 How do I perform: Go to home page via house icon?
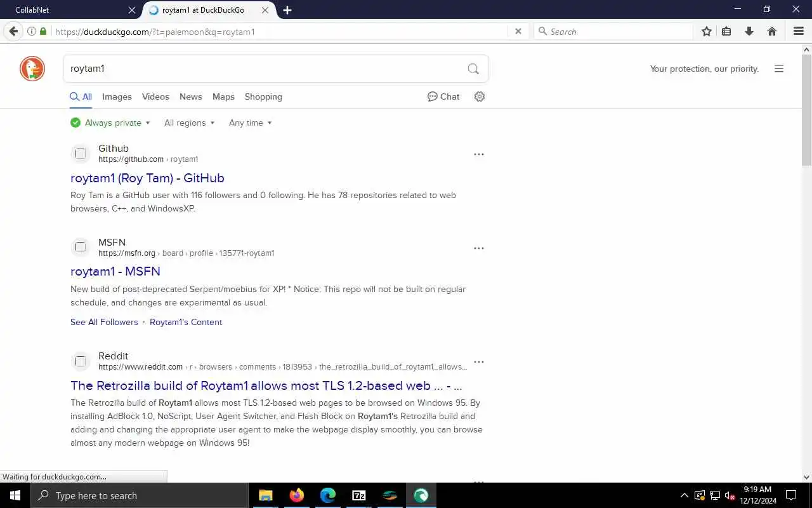pyautogui.click(x=772, y=31)
